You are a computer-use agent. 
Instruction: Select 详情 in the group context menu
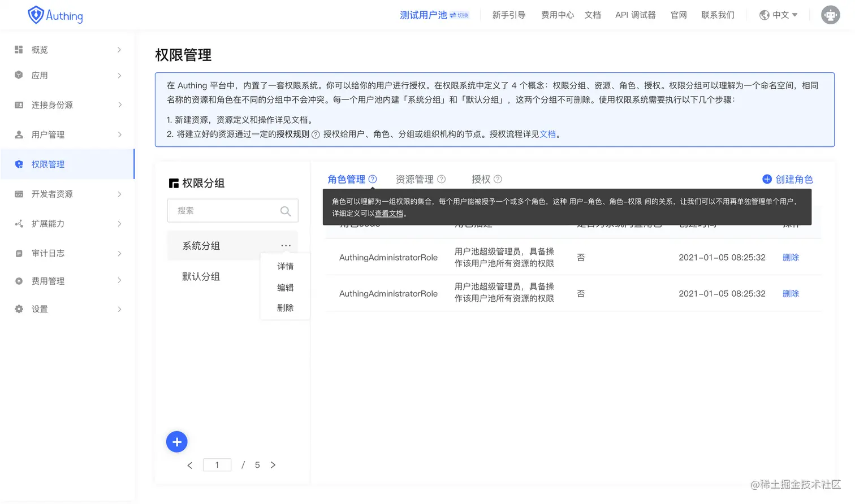pos(286,266)
